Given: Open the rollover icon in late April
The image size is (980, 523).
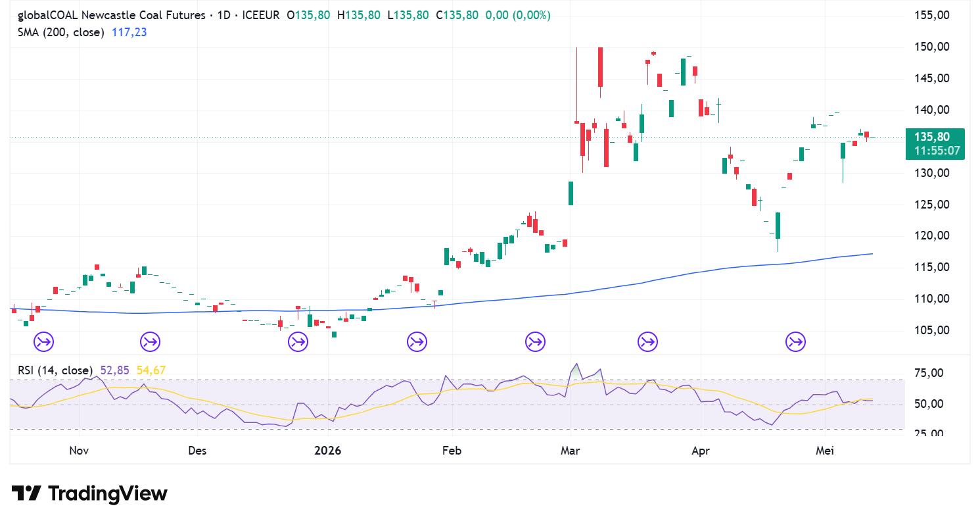Looking at the screenshot, I should [795, 341].
